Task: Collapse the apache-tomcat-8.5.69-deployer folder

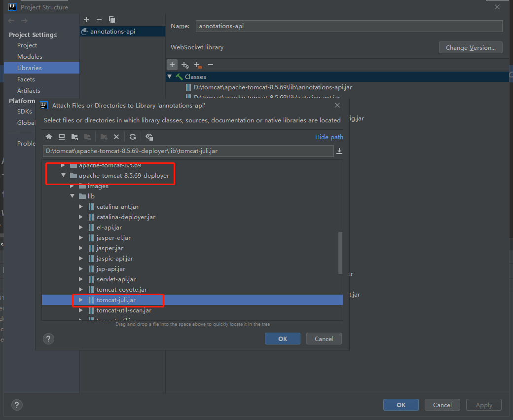Action: (x=63, y=176)
